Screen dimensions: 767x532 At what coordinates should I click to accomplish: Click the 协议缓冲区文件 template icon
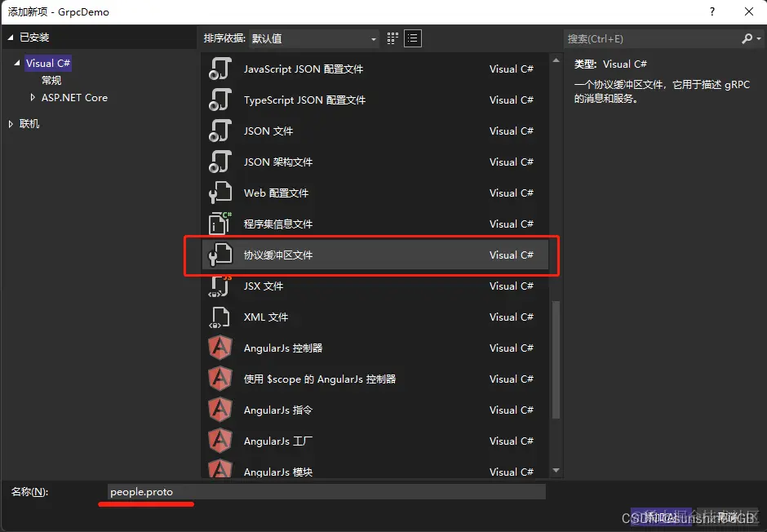coord(219,255)
